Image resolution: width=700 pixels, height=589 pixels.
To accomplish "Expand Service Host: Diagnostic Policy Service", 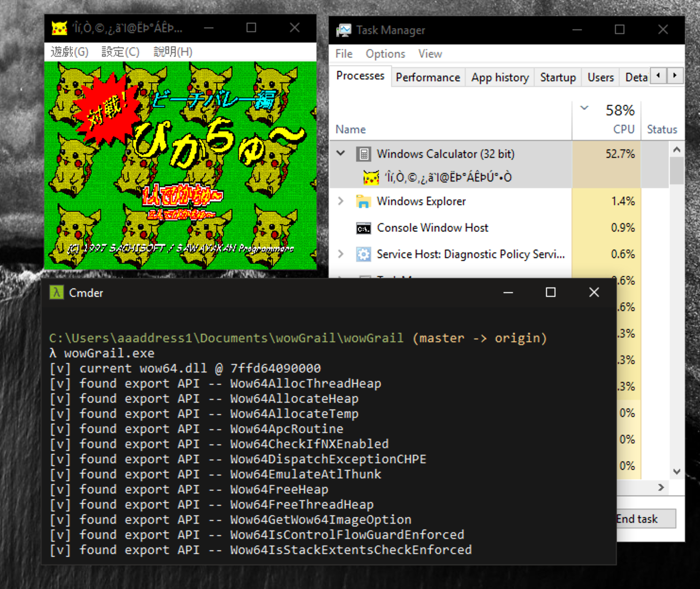I will (341, 254).
